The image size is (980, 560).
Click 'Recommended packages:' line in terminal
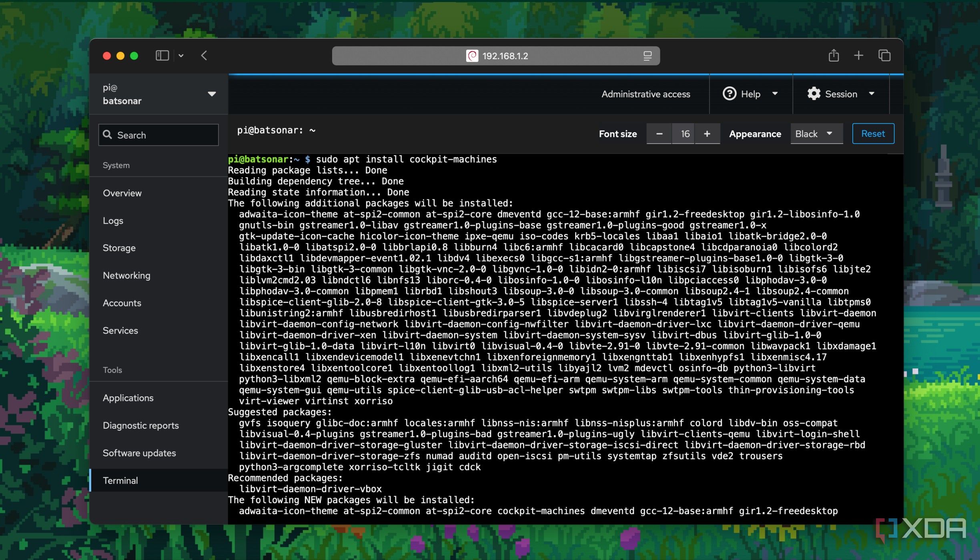click(285, 478)
